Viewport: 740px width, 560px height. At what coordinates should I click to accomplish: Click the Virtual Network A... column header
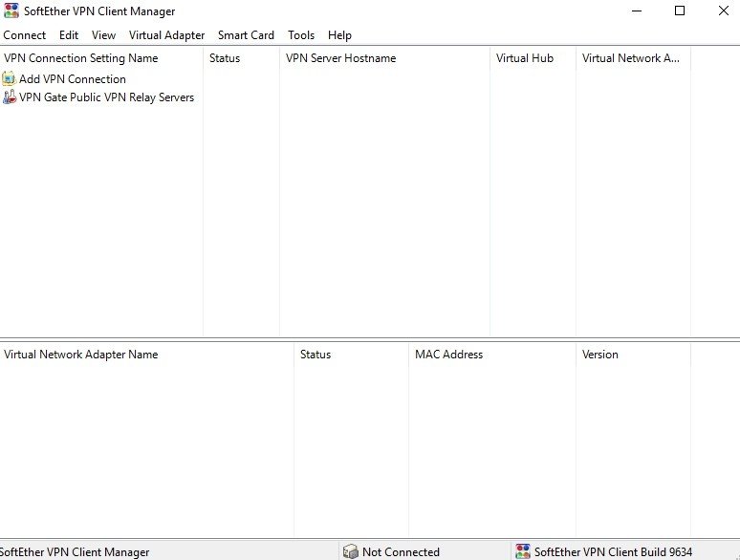click(633, 58)
